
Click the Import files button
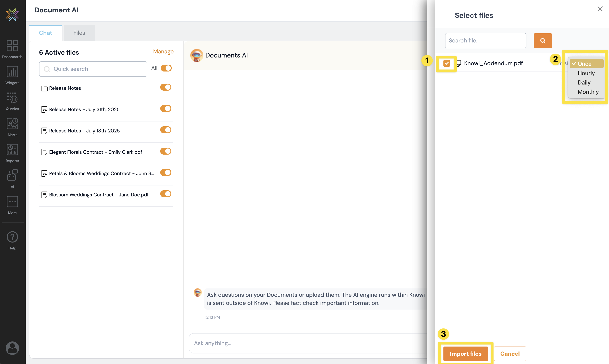[x=465, y=353]
